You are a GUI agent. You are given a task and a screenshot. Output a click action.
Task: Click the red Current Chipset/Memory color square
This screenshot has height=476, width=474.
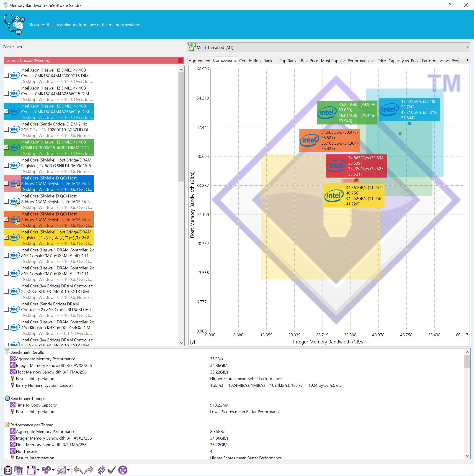point(180,60)
